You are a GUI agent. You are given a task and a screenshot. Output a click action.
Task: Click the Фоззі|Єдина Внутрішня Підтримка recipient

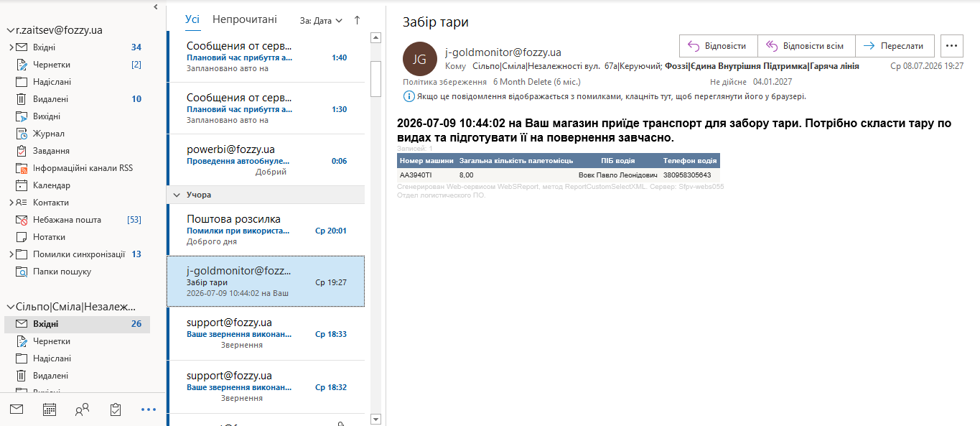762,66
